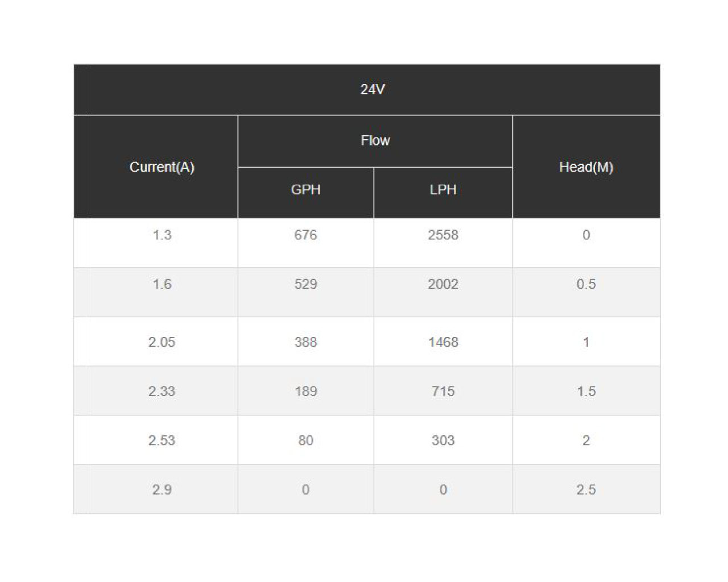Click the Head(M) column header
Image resolution: width=728 pixels, height=582 pixels.
coord(586,167)
